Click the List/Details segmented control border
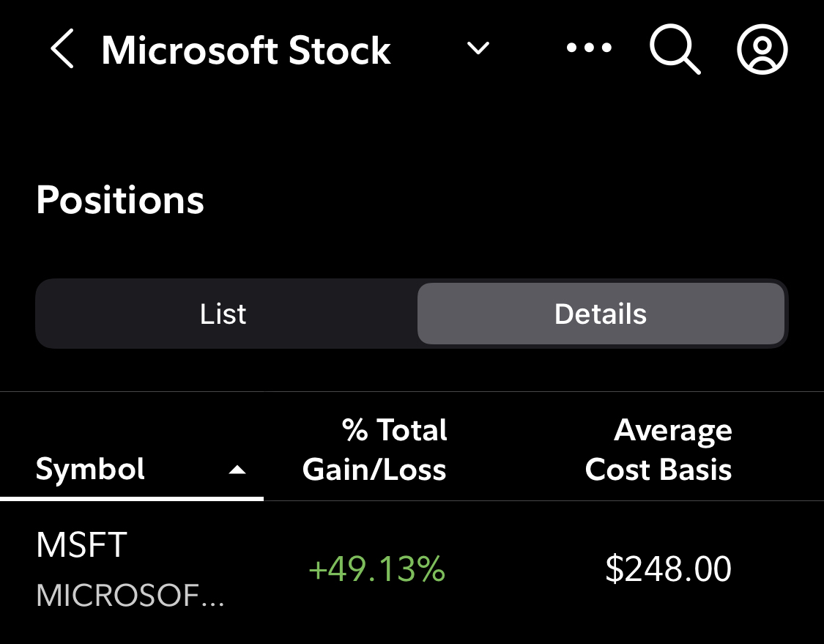Viewport: 824px width, 644px height. click(x=410, y=280)
